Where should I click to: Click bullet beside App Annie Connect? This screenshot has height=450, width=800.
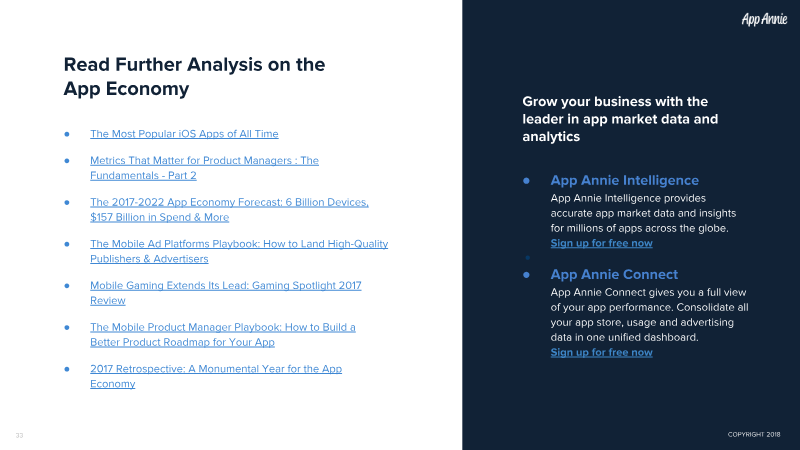click(x=526, y=274)
